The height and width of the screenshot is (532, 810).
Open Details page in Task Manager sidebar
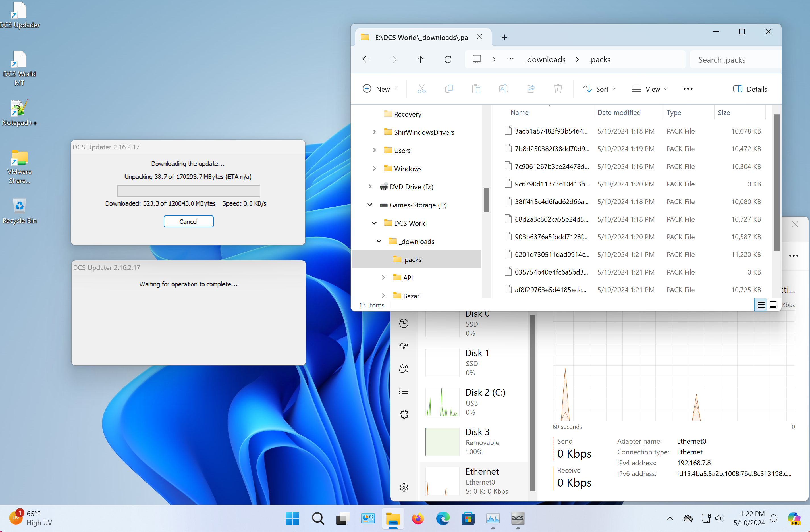[x=404, y=391]
